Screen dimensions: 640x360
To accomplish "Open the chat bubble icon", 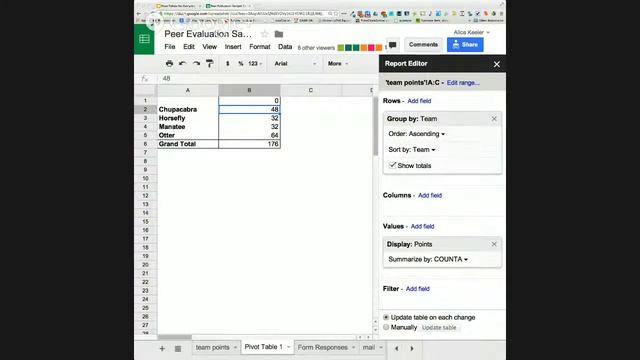I will [393, 45].
